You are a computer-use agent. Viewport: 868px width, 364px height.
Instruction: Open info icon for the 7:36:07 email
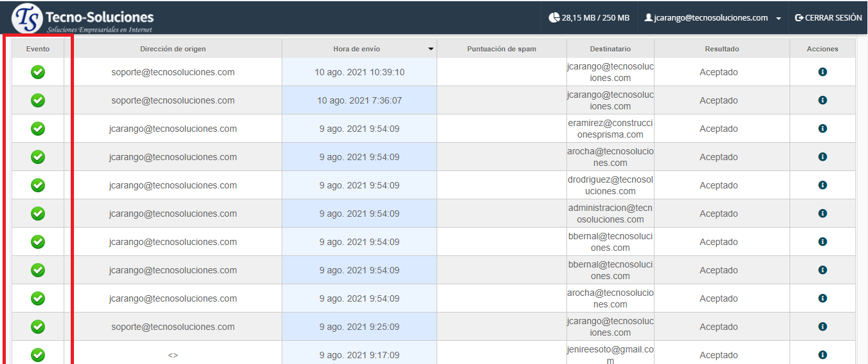(822, 100)
